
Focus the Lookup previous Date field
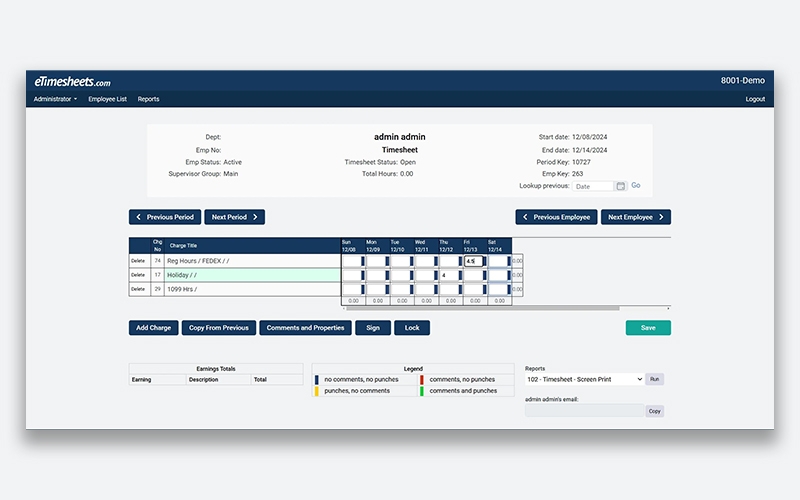click(x=592, y=186)
